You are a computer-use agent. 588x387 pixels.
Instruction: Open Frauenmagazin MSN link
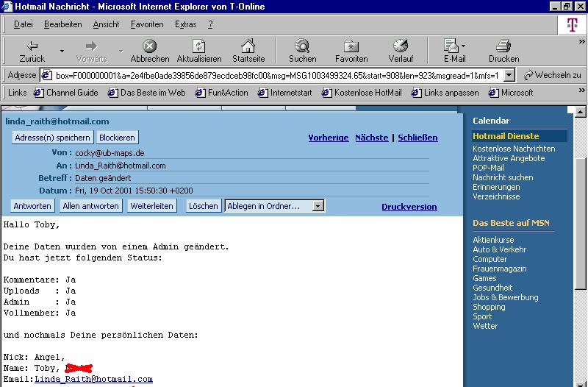[499, 269]
